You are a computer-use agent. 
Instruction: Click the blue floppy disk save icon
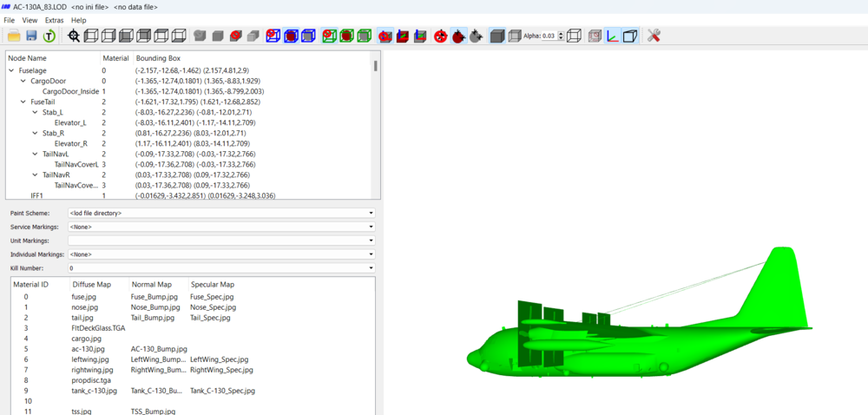[x=31, y=36]
